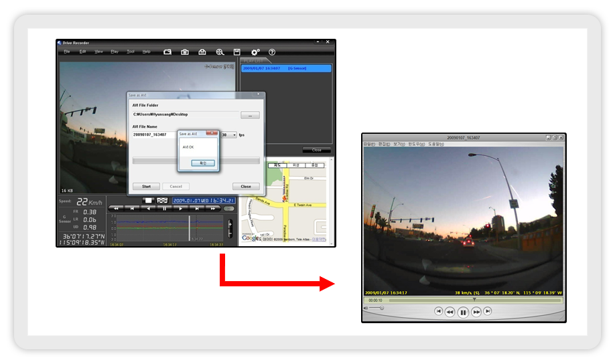Pause playback in Drive Recorder

pos(164,209)
